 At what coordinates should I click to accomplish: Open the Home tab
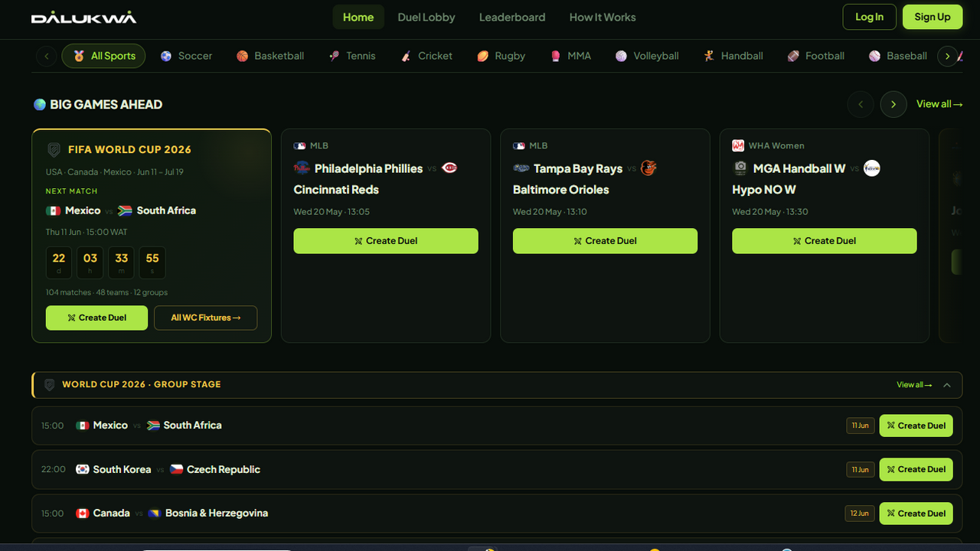click(x=358, y=17)
